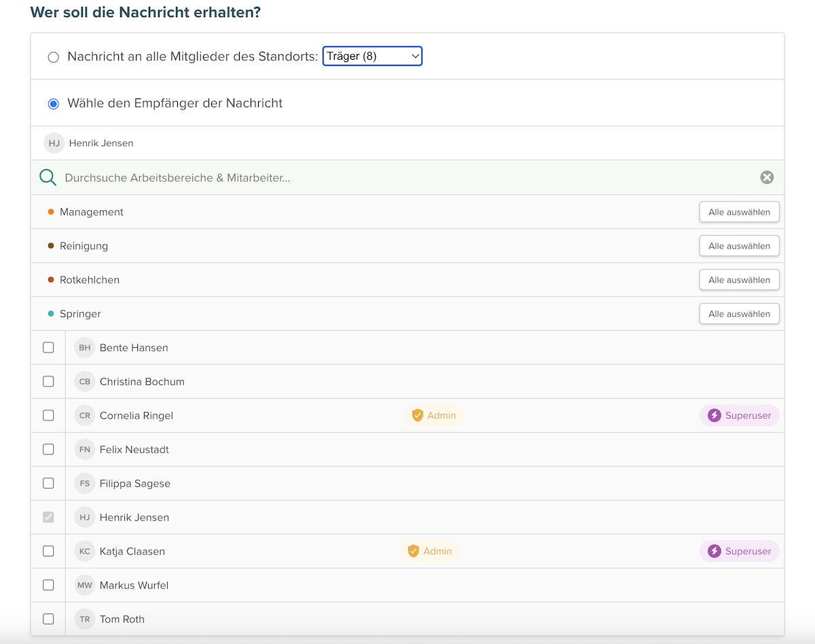Click the Reinigung work area label
The image size is (815, 644).
click(x=84, y=246)
